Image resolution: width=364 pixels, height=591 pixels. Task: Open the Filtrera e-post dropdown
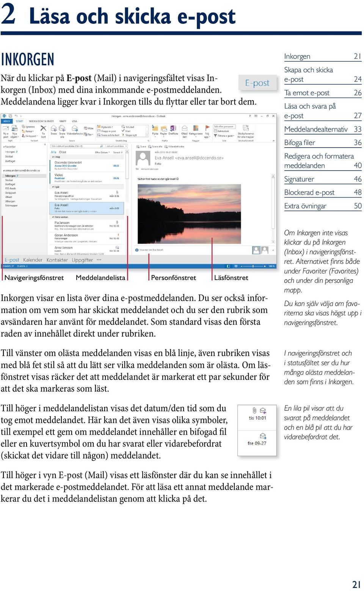click(224, 135)
